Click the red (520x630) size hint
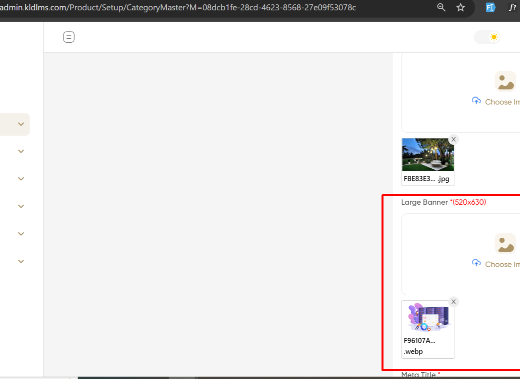 (468, 202)
